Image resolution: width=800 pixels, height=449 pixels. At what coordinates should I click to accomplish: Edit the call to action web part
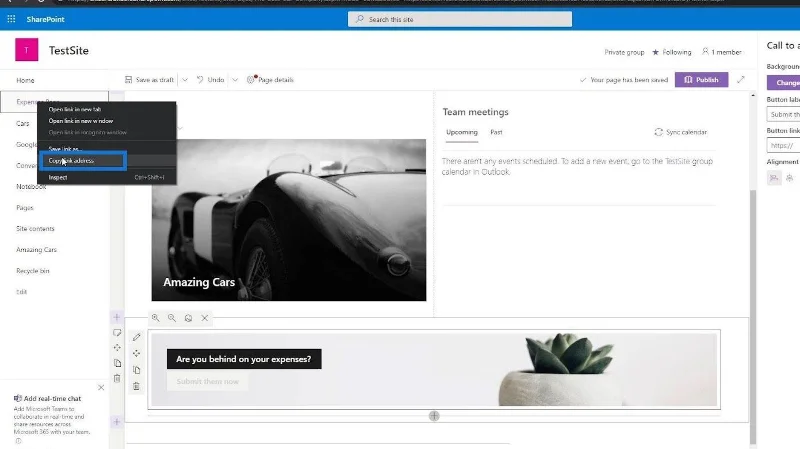[x=136, y=337]
